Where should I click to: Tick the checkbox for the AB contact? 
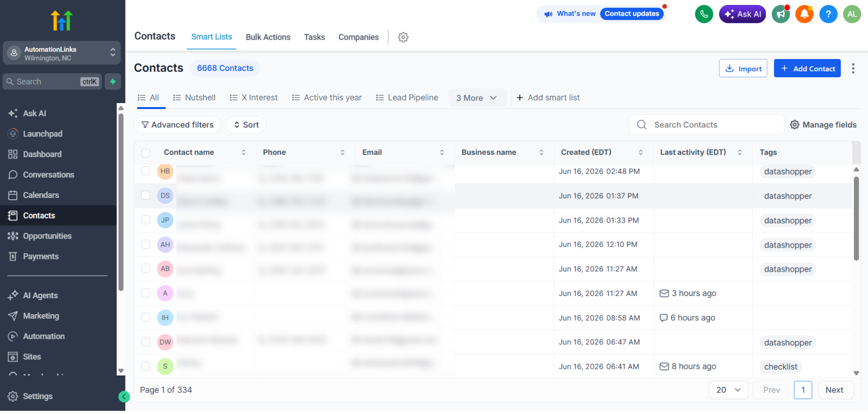point(146,268)
